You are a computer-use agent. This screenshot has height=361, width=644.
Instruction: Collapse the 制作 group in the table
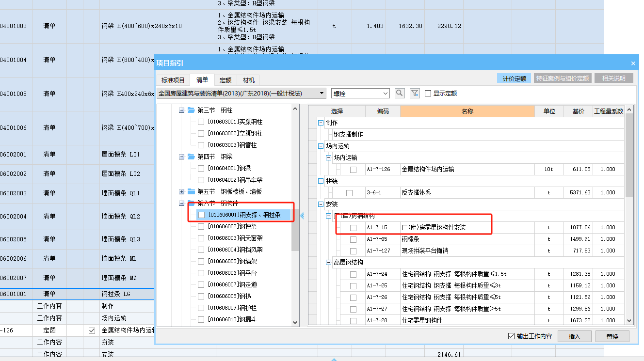tap(321, 123)
